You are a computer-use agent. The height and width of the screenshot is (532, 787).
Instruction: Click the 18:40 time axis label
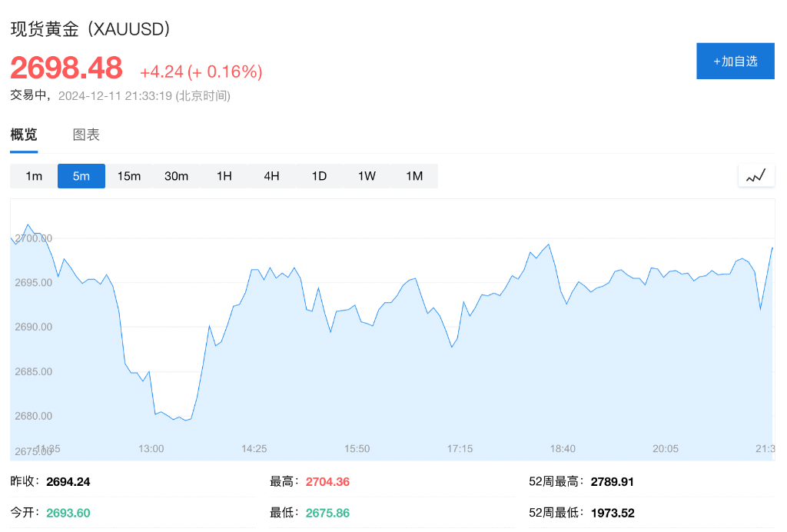[563, 449]
